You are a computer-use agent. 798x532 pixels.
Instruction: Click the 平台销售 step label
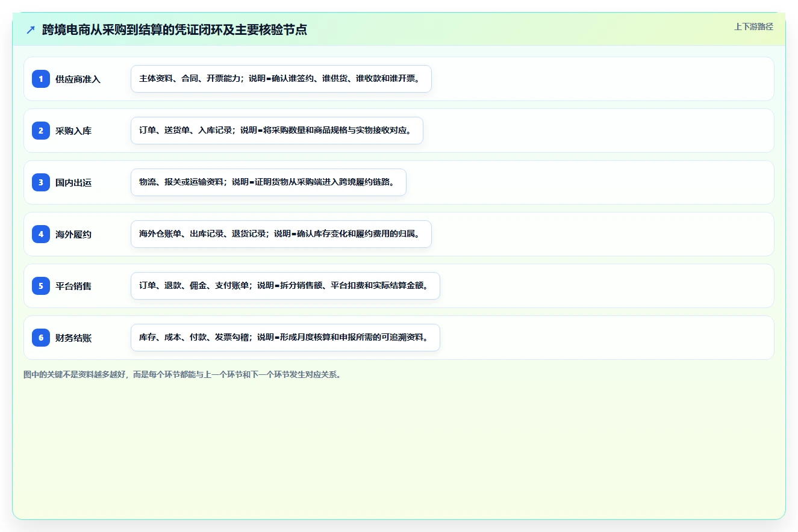(73, 286)
